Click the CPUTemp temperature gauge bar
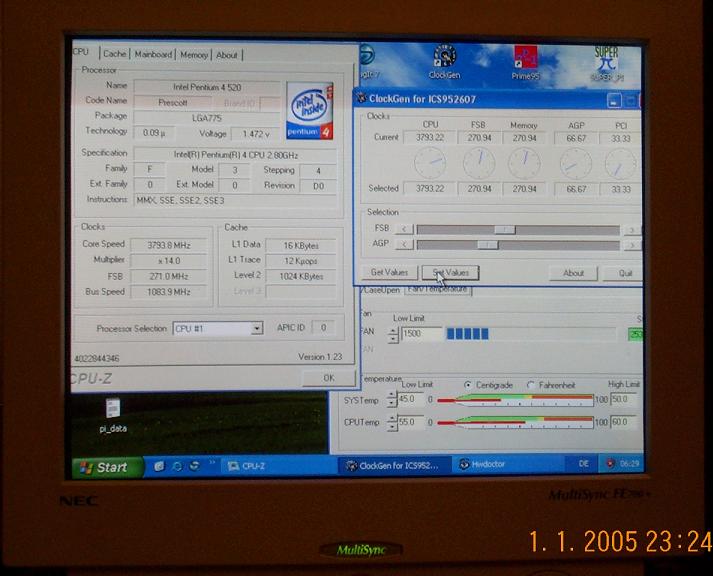 (516, 423)
